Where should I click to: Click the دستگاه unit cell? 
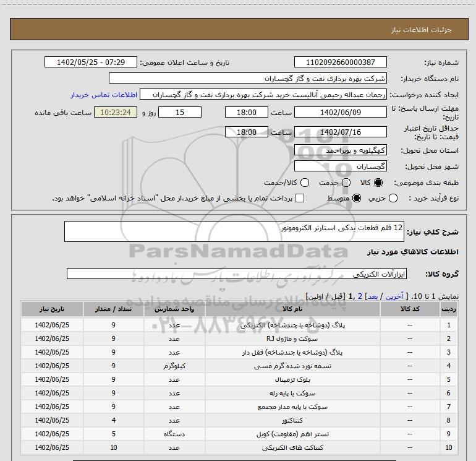pyautogui.click(x=174, y=434)
